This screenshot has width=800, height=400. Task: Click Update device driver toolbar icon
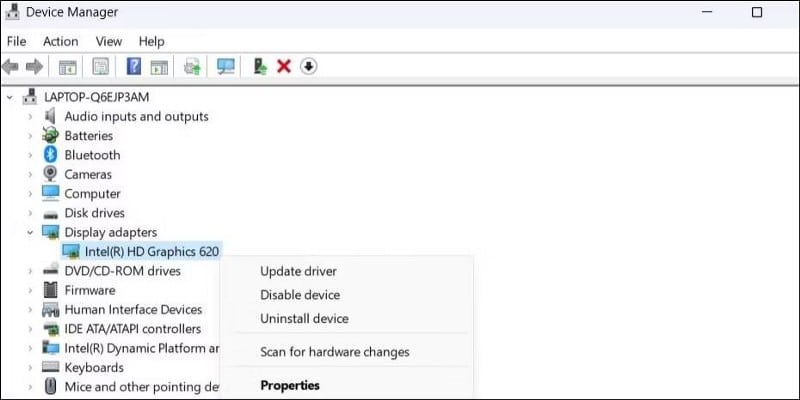click(192, 67)
